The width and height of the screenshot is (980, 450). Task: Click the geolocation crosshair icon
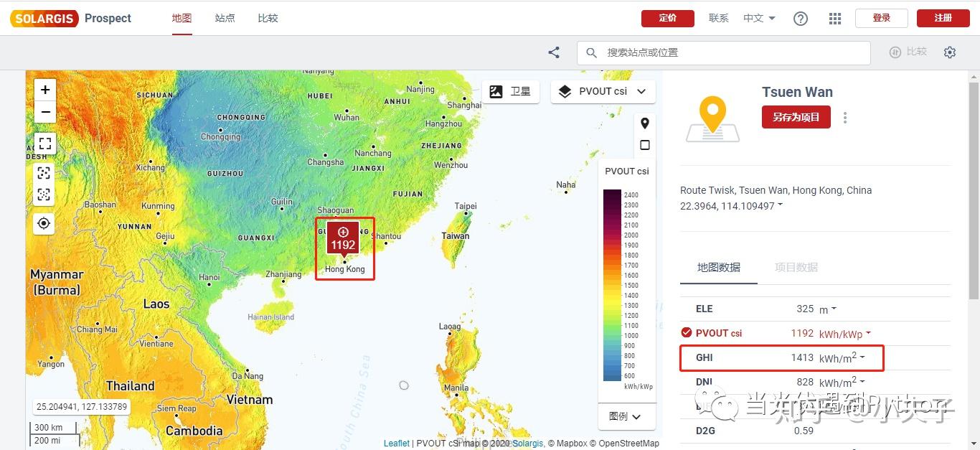(43, 223)
